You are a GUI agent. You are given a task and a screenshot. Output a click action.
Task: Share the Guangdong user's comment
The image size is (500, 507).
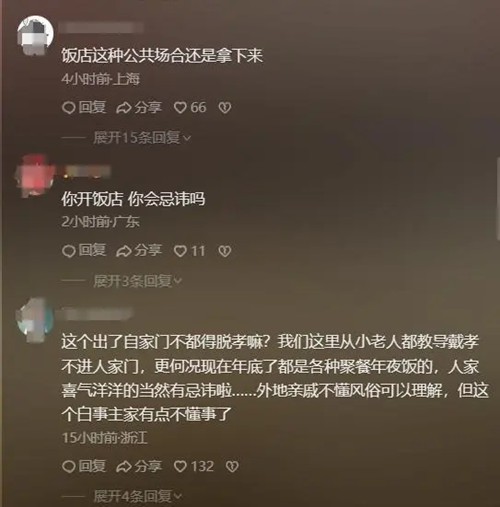point(139,251)
